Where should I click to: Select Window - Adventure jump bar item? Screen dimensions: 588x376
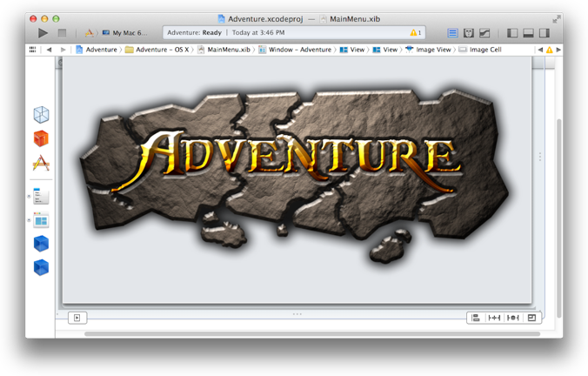295,50
